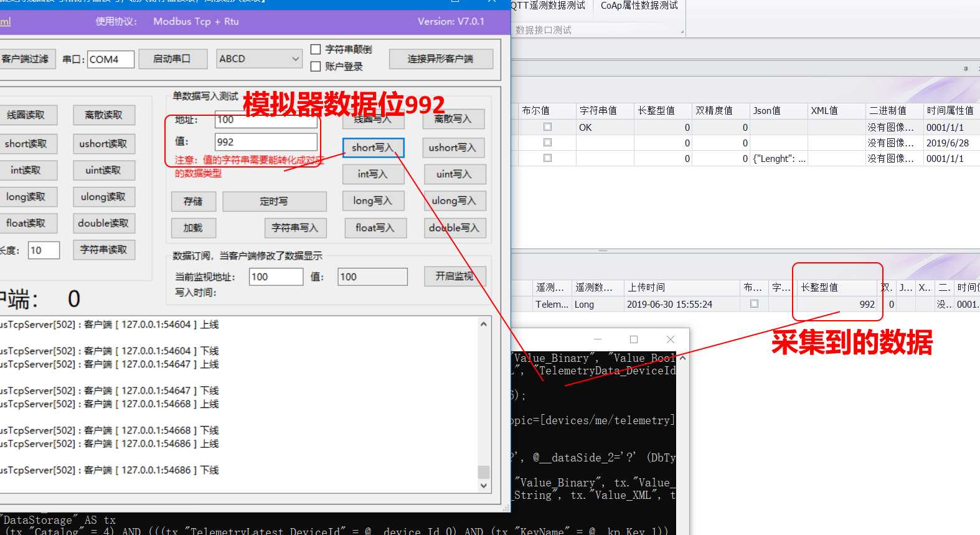Image resolution: width=980 pixels, height=535 pixels.
Task: Click the long写入 button
Action: pyautogui.click(x=374, y=201)
